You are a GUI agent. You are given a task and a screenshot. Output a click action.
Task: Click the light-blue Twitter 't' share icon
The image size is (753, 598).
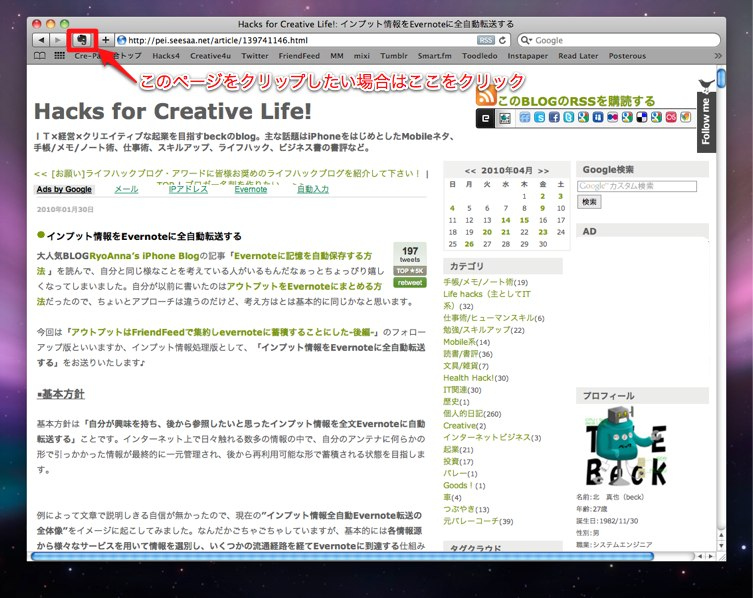(569, 117)
